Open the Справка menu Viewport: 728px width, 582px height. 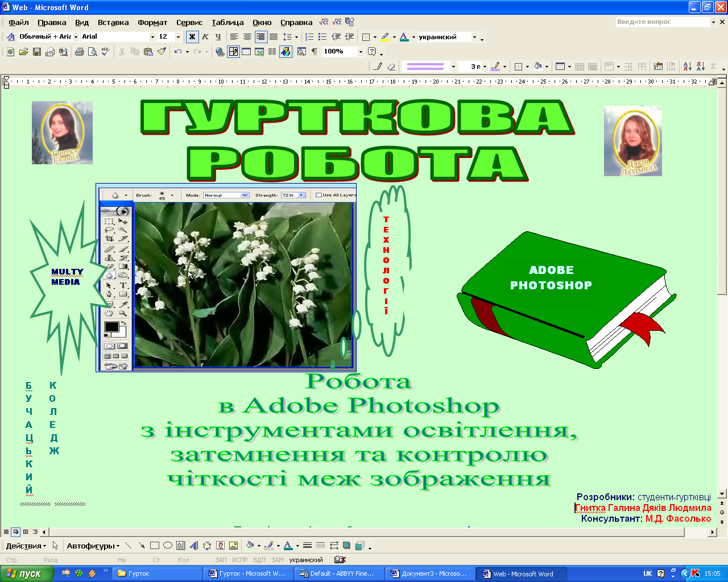[296, 22]
